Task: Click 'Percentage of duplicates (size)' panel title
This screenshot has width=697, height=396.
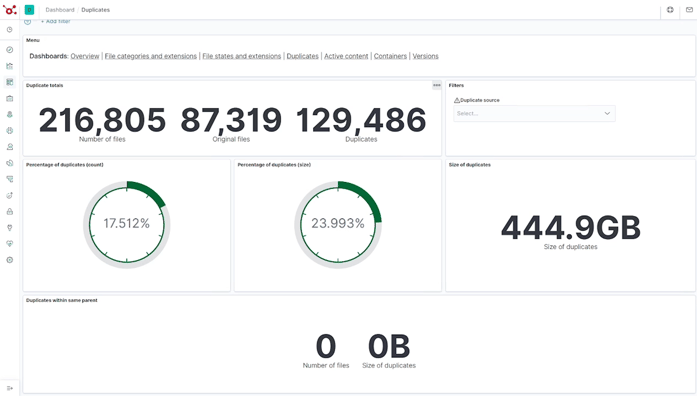Action: point(274,165)
